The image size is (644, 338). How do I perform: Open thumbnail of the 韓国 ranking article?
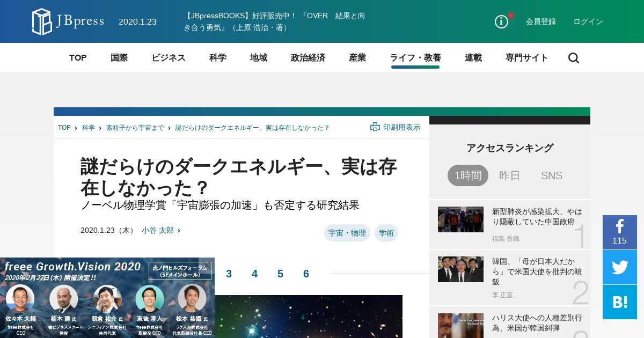click(x=460, y=269)
